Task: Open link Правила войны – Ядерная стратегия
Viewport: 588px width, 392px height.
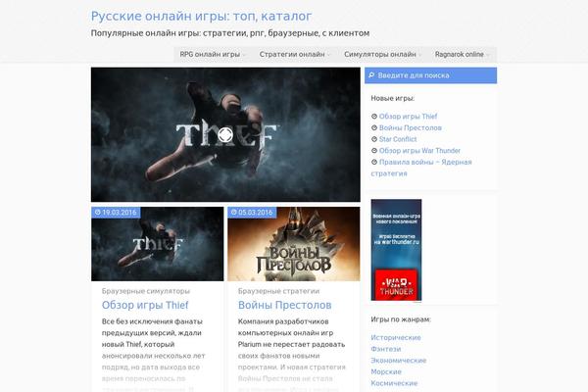Action: coord(421,168)
